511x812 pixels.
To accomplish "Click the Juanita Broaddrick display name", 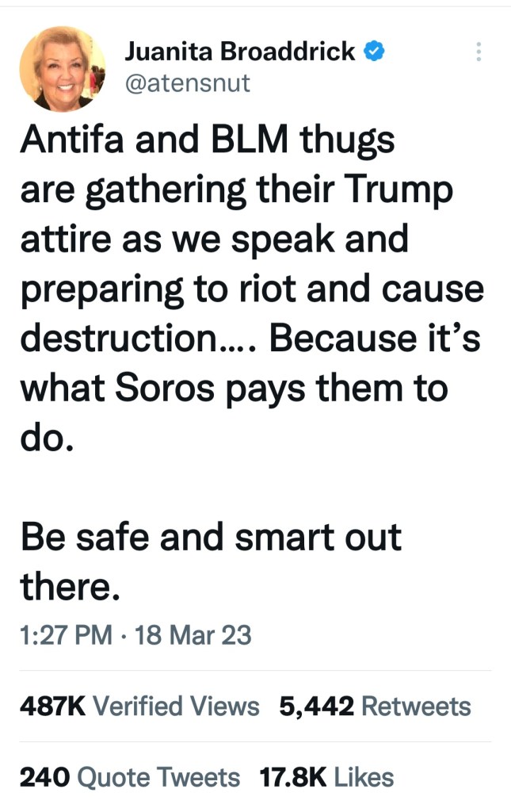I will (239, 52).
